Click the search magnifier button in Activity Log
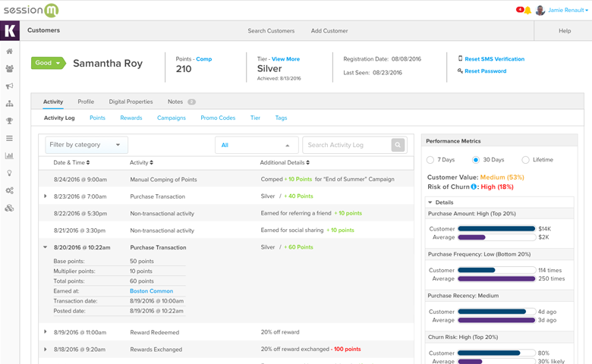The width and height of the screenshot is (592, 364). 398,145
